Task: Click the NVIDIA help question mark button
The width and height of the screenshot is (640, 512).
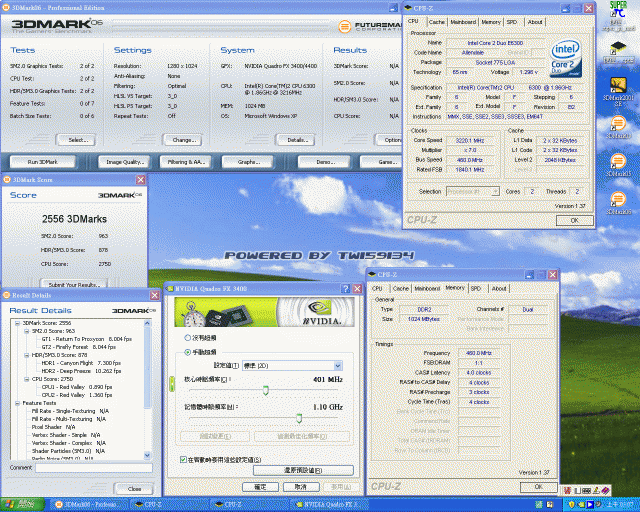Action: [x=345, y=289]
